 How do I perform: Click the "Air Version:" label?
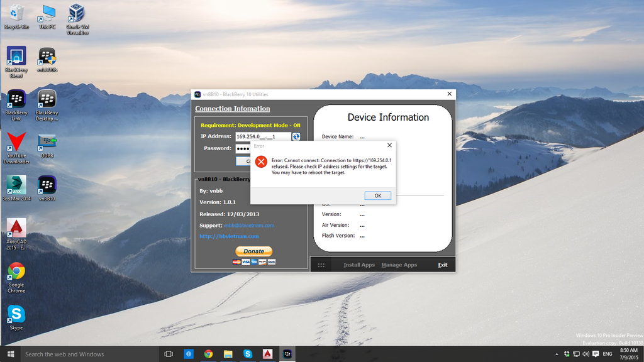(x=336, y=226)
